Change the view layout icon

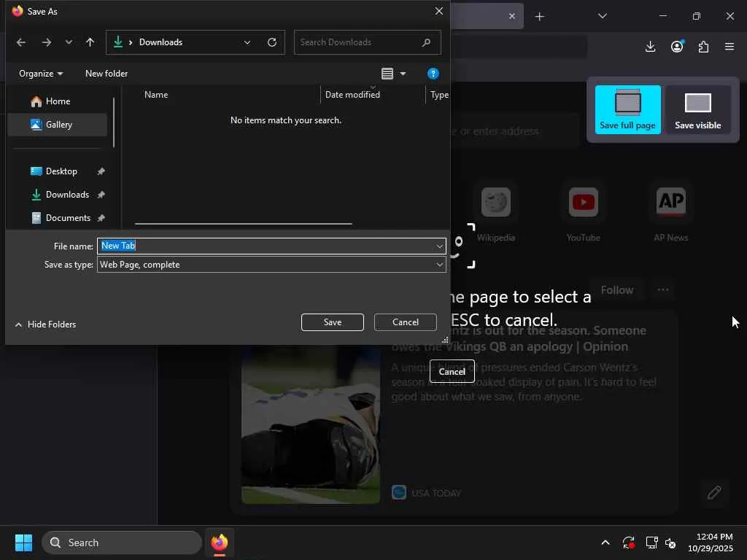(387, 74)
